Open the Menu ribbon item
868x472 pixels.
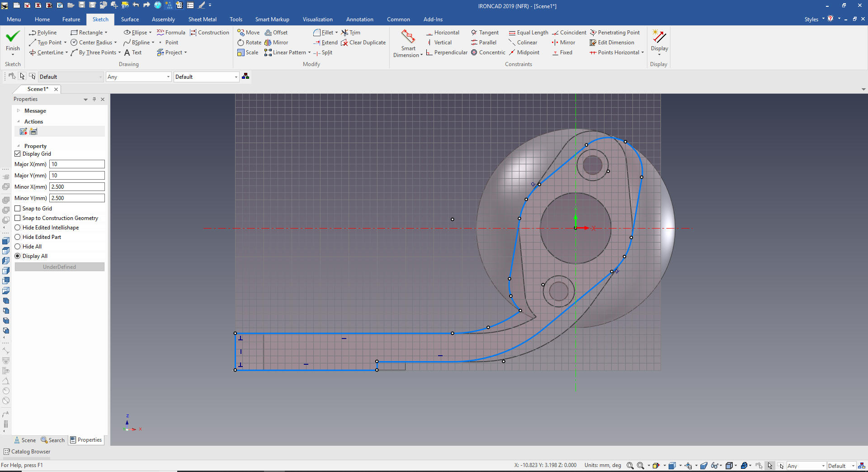point(14,19)
